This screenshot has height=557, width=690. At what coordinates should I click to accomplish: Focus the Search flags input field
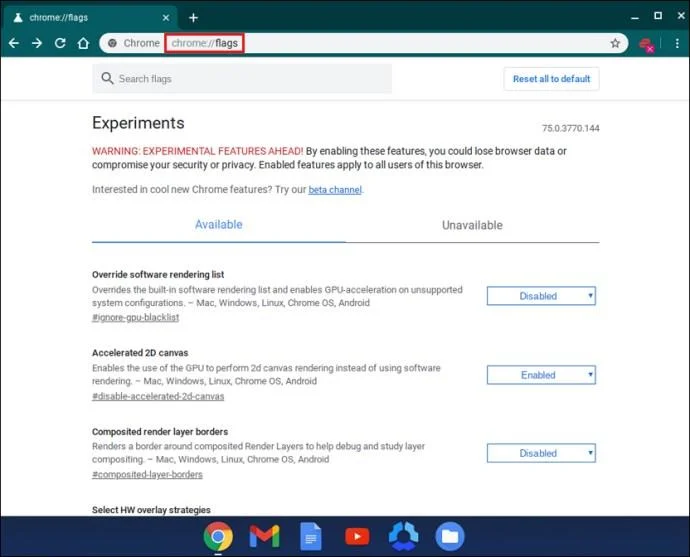pyautogui.click(x=242, y=79)
